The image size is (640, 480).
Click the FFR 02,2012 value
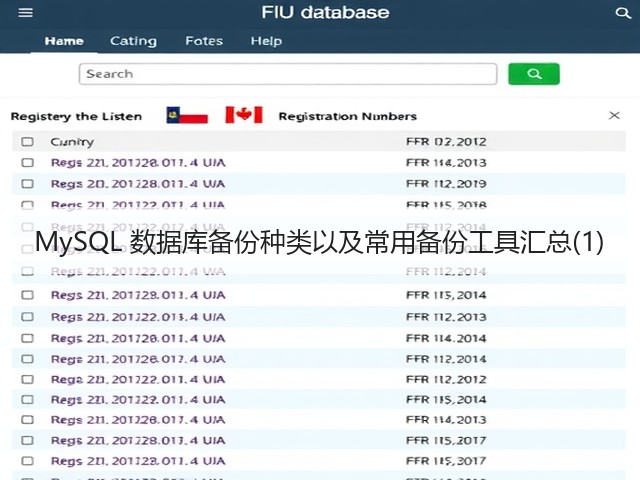[x=446, y=142]
